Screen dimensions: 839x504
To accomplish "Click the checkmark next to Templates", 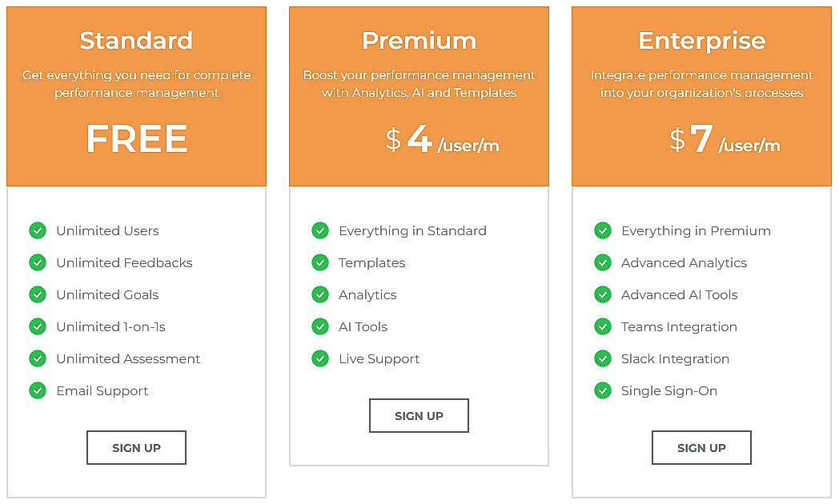I will (x=320, y=262).
